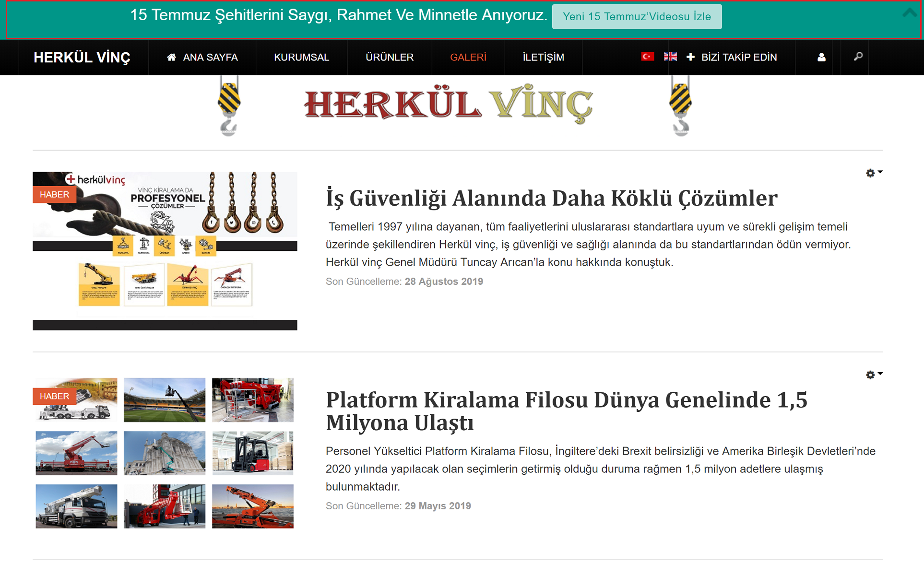Screen dimensions: 924x575
Task: Open search with the magnifier icon
Action: click(858, 57)
